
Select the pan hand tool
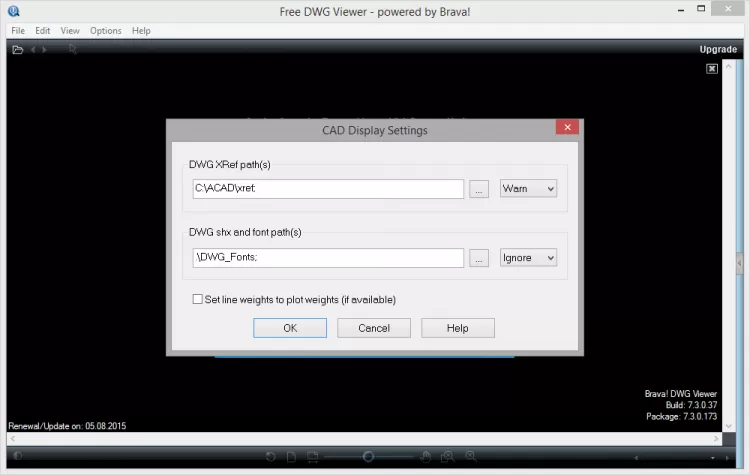[426, 457]
